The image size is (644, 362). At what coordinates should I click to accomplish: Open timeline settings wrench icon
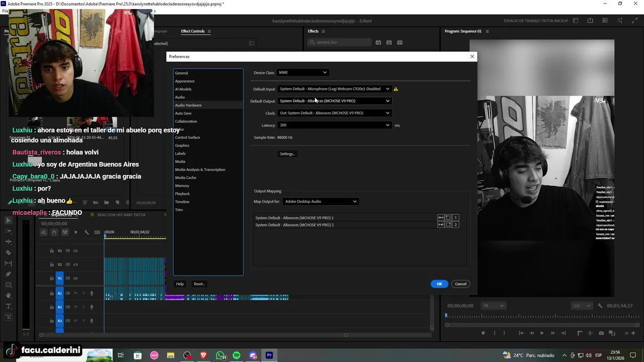(87, 232)
